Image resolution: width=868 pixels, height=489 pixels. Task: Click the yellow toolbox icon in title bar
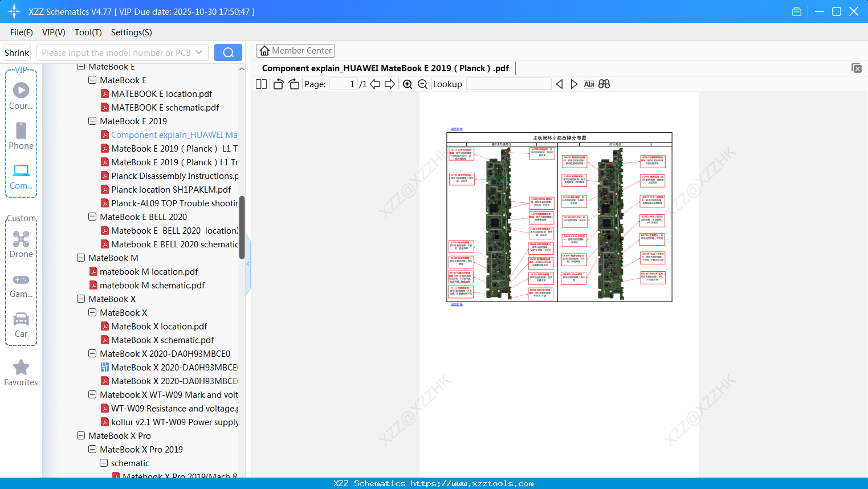coord(797,11)
